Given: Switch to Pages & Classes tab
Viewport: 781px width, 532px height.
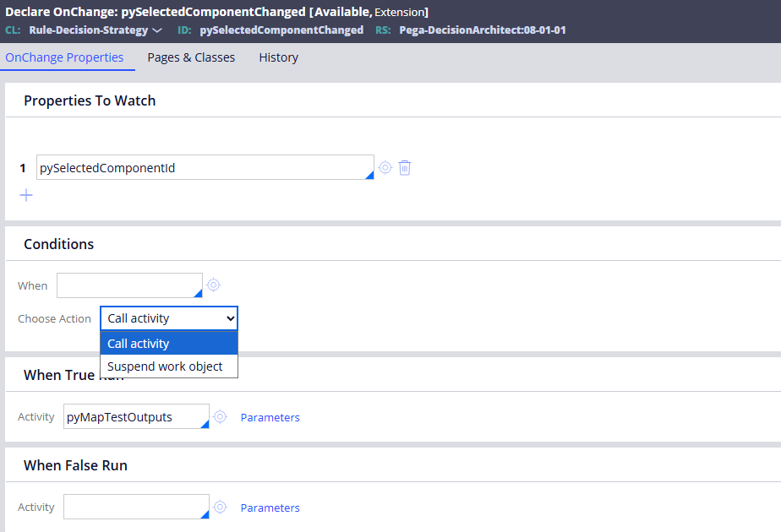Looking at the screenshot, I should [191, 57].
